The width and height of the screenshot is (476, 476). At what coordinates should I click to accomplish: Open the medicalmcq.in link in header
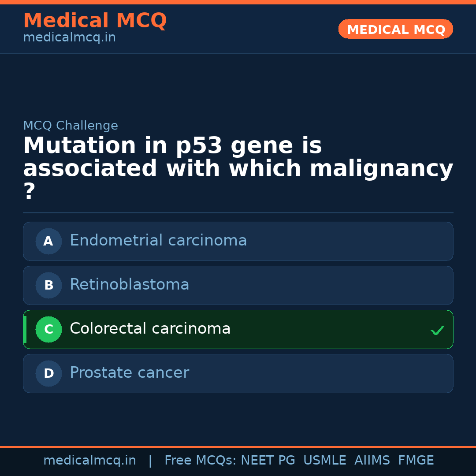coord(69,37)
